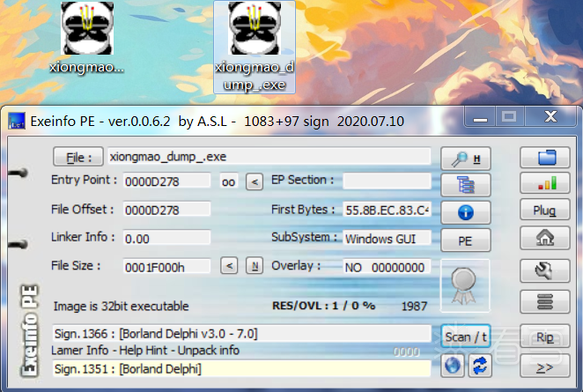Click the SubSystem Windows GUI field
Screen dimensions: 583x392
[387, 238]
